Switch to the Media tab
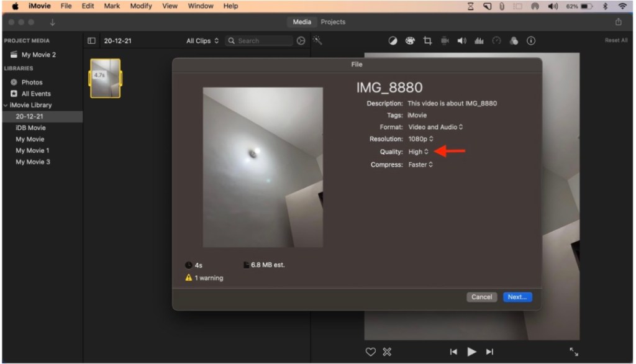Image resolution: width=636 pixels, height=364 pixels. click(302, 22)
